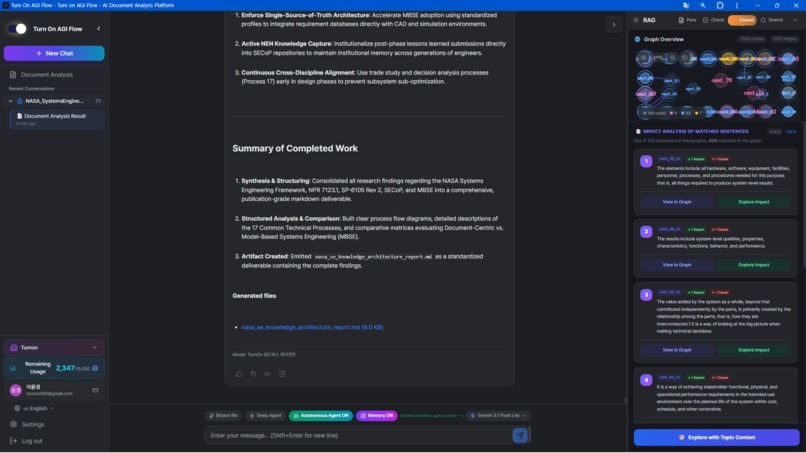Toggle Deep Agent mode
This screenshot has height=453, width=806.
[x=265, y=415]
